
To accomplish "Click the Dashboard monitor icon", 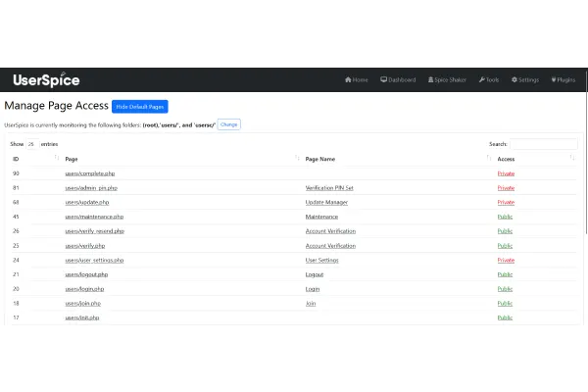I will (x=384, y=80).
